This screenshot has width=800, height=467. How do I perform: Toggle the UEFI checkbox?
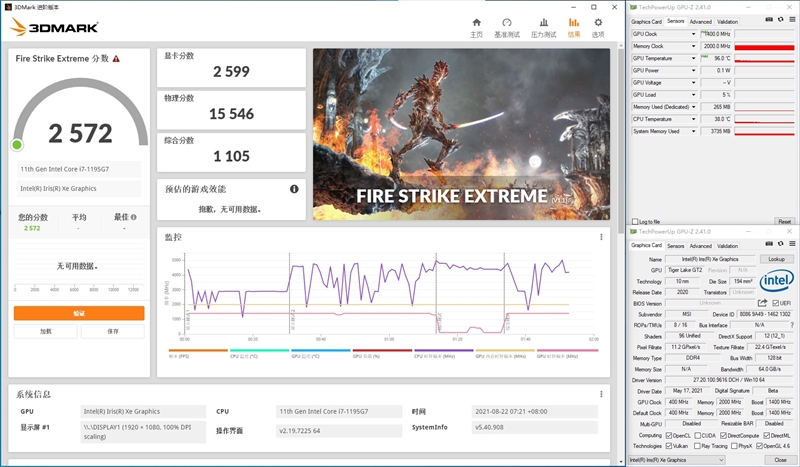coord(776,303)
